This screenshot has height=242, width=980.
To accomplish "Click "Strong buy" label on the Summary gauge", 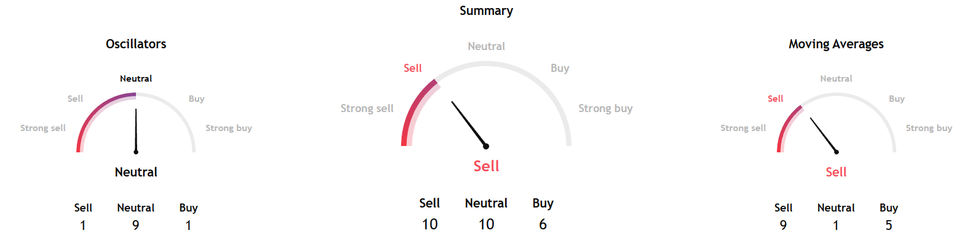I will [605, 109].
